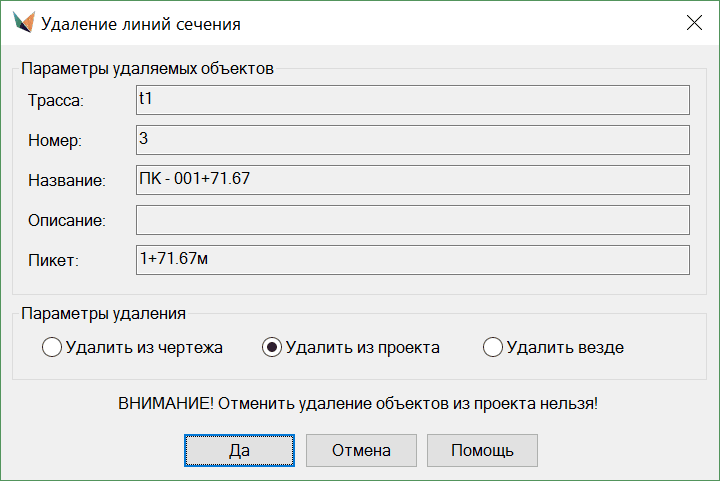Viewport: 720px width, 481px height.
Task: Click the "Описание:" label
Action: 67,221
